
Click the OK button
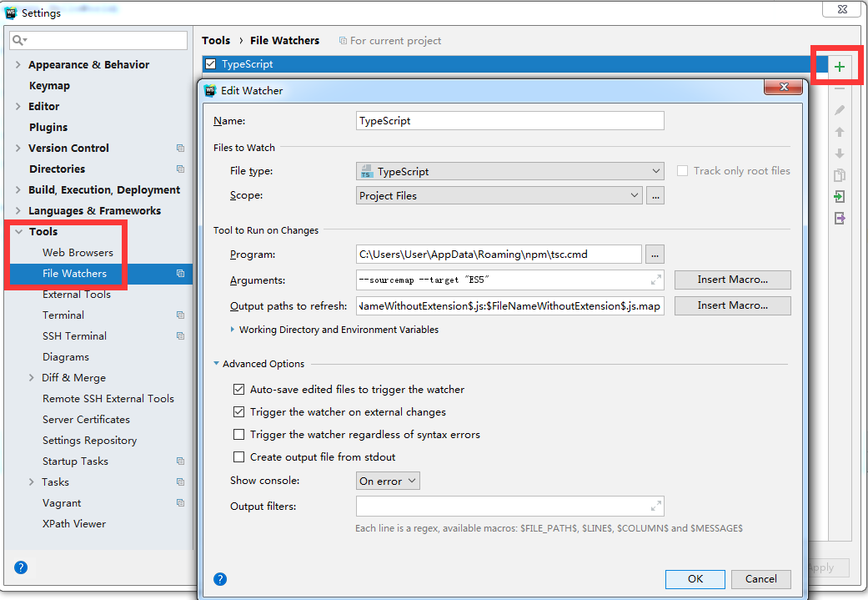coord(695,579)
